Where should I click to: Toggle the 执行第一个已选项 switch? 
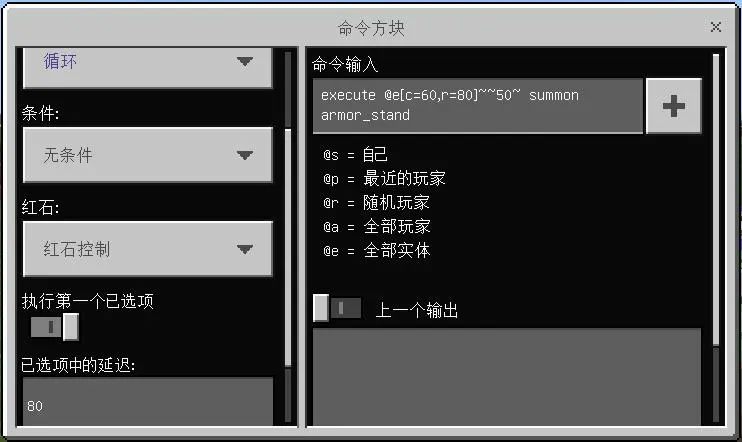[54, 327]
